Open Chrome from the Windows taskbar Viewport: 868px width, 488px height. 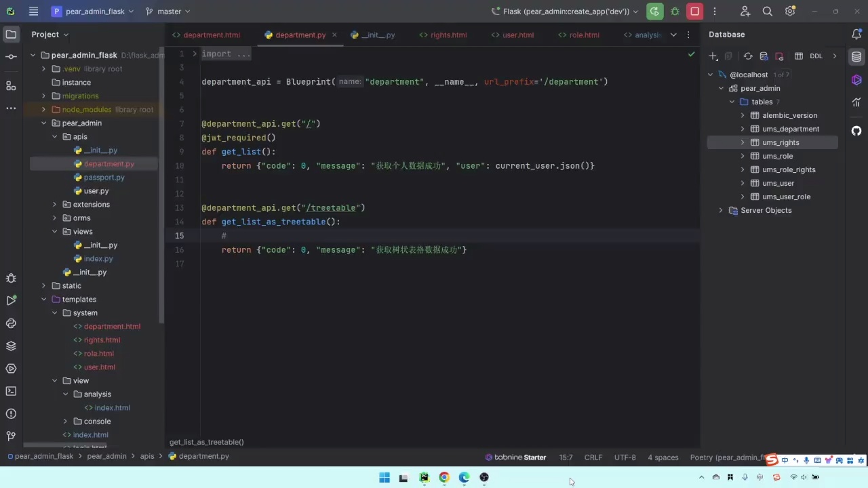click(x=444, y=478)
